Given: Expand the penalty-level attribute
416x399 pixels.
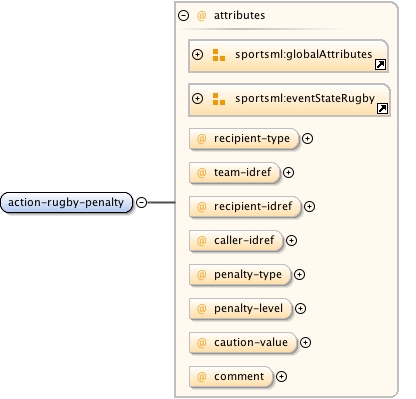Looking at the screenshot, I should coord(300,308).
